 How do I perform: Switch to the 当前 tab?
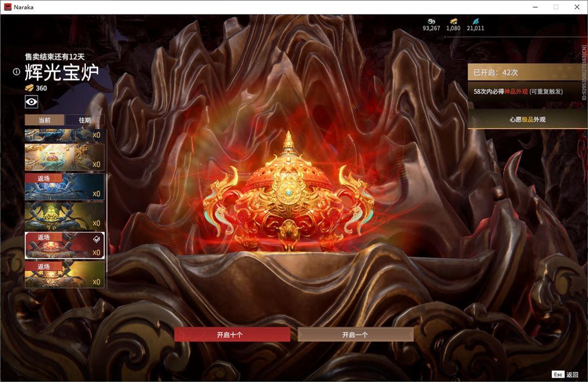pyautogui.click(x=45, y=120)
